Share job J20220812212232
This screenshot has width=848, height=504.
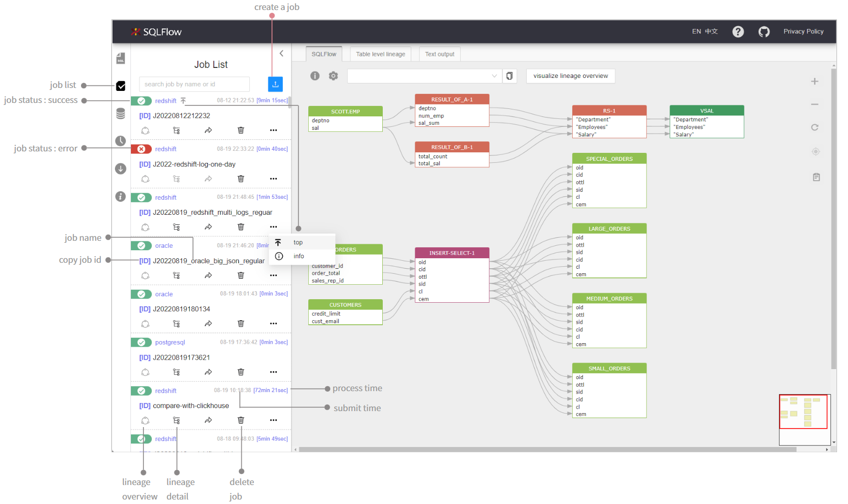tap(208, 130)
